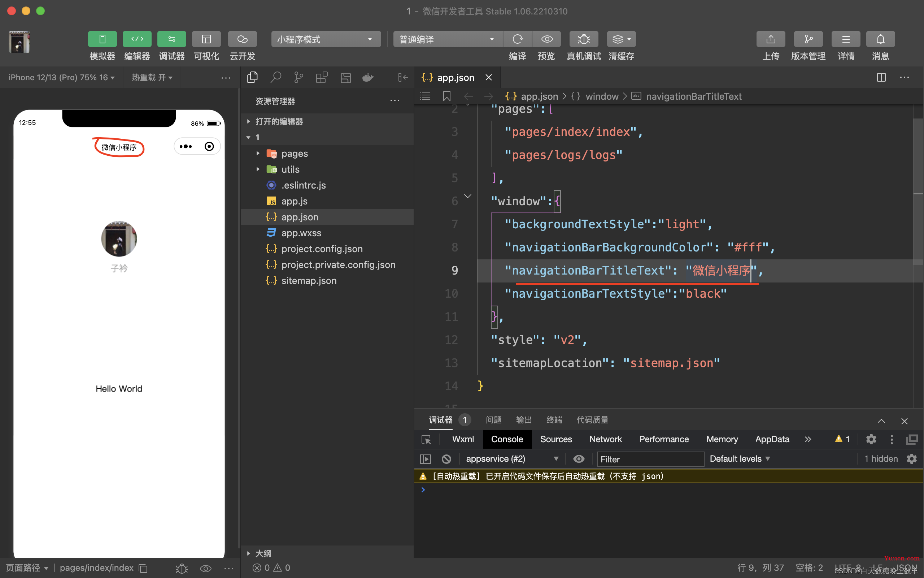Open 云开发 cloud development

tap(243, 39)
